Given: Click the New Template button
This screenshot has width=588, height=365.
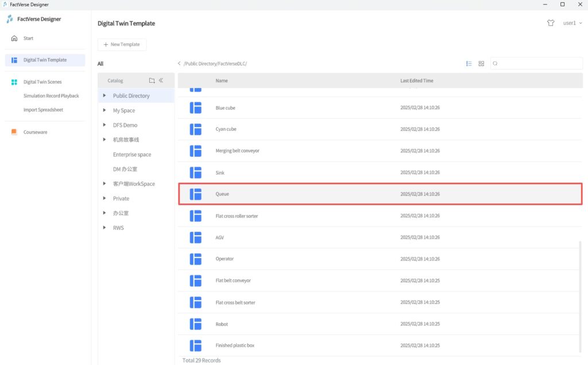Looking at the screenshot, I should (122, 44).
